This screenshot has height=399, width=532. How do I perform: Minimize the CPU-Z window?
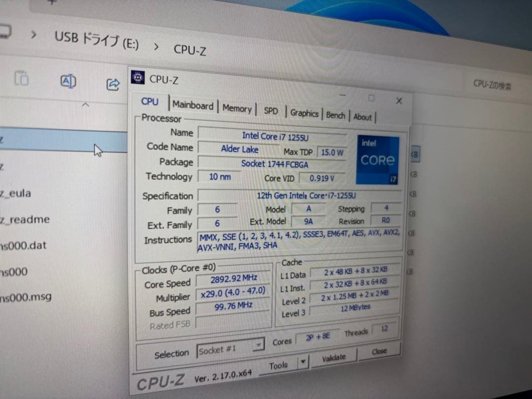343,95
